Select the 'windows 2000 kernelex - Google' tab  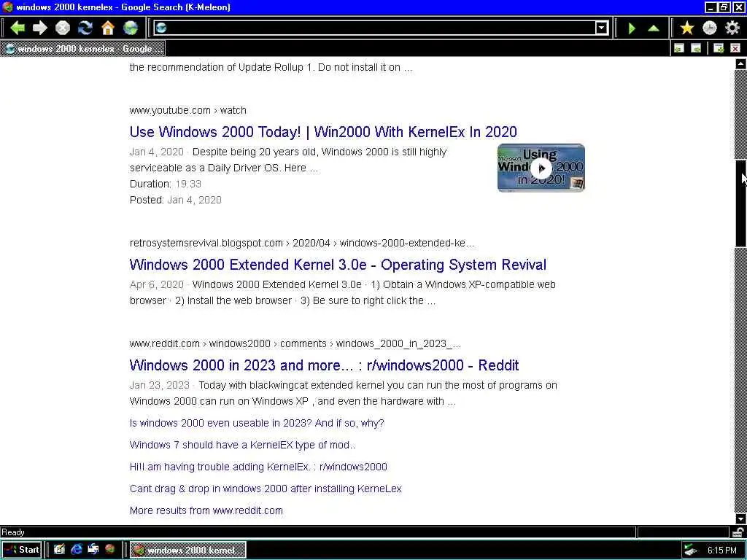tap(82, 49)
